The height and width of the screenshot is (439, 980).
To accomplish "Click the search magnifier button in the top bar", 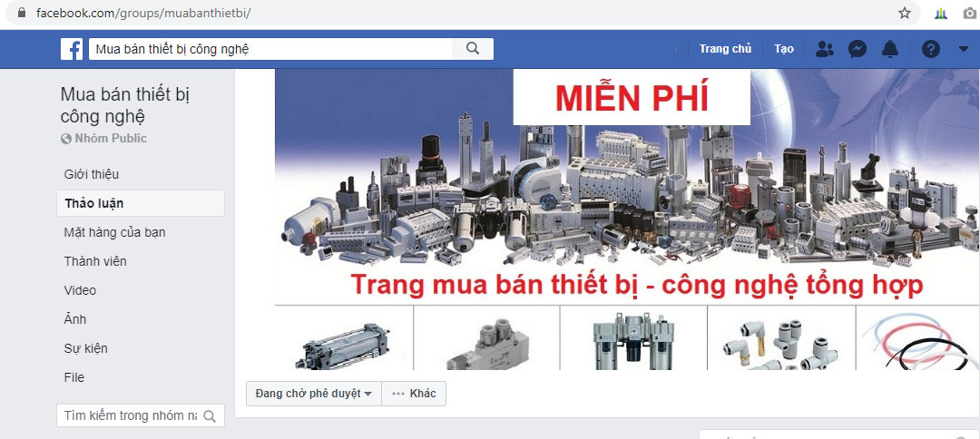I will click(473, 49).
